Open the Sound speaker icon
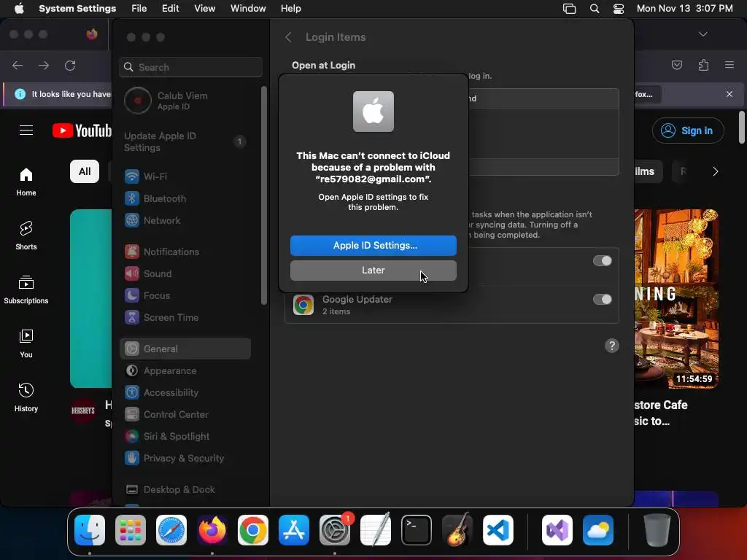 pyautogui.click(x=132, y=273)
